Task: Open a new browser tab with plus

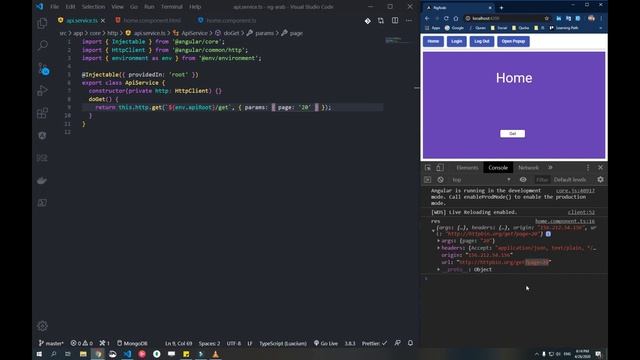Action: [x=501, y=8]
